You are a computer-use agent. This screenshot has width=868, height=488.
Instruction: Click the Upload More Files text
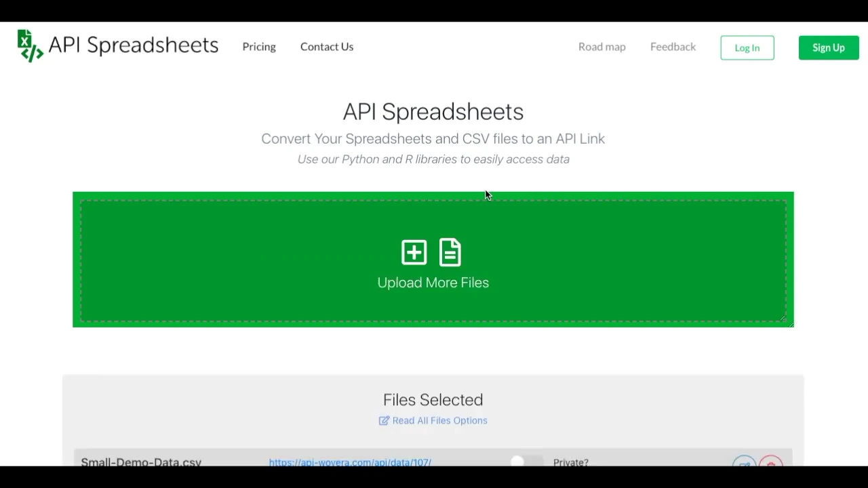433,283
